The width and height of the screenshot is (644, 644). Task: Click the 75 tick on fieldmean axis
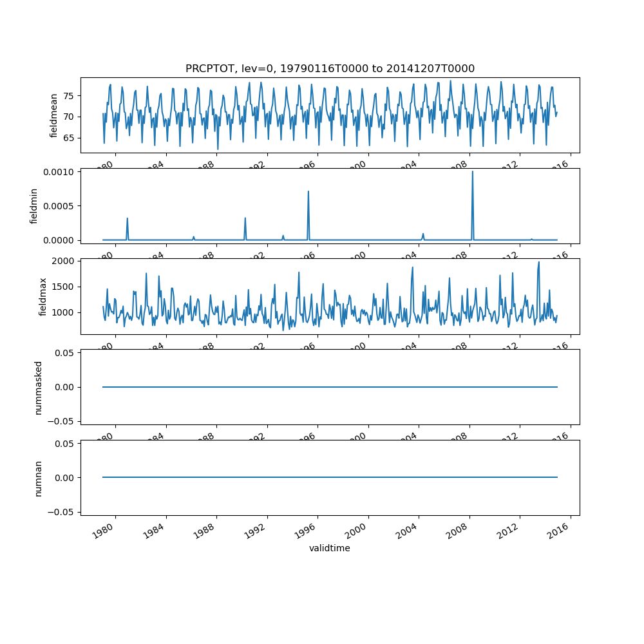pos(69,95)
